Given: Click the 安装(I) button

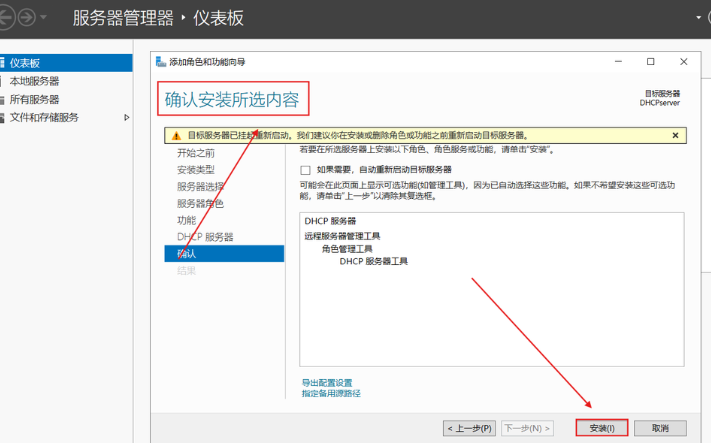Looking at the screenshot, I should point(602,427).
